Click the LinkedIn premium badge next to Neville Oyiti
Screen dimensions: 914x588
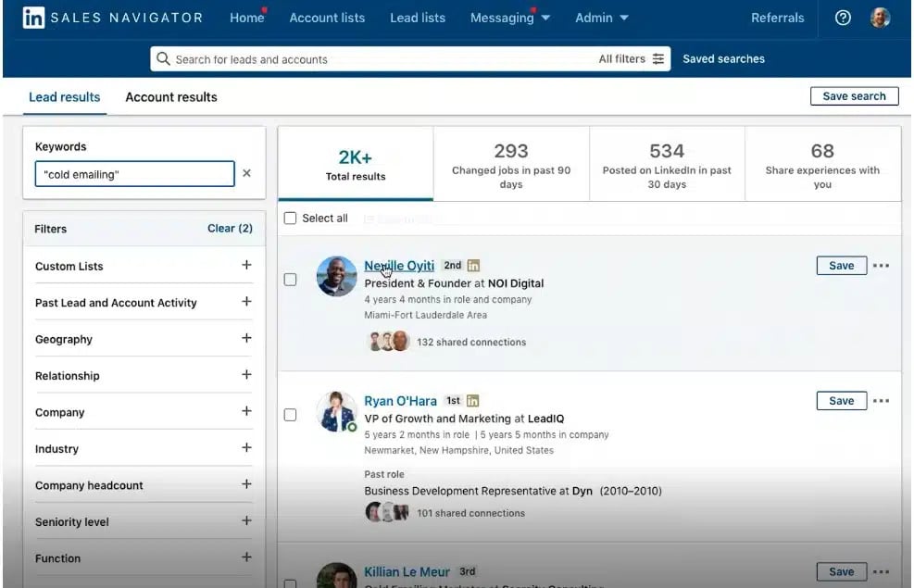[473, 265]
